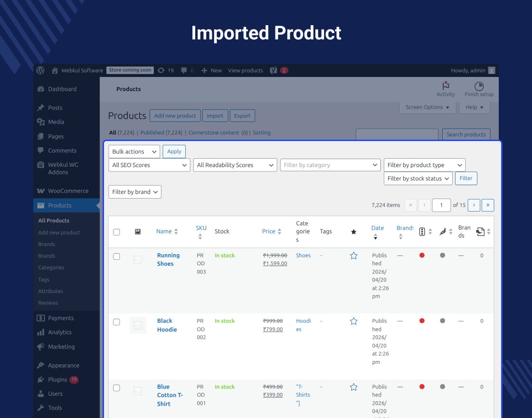Sort by readability feather icon
The width and height of the screenshot is (532, 418).
click(442, 232)
